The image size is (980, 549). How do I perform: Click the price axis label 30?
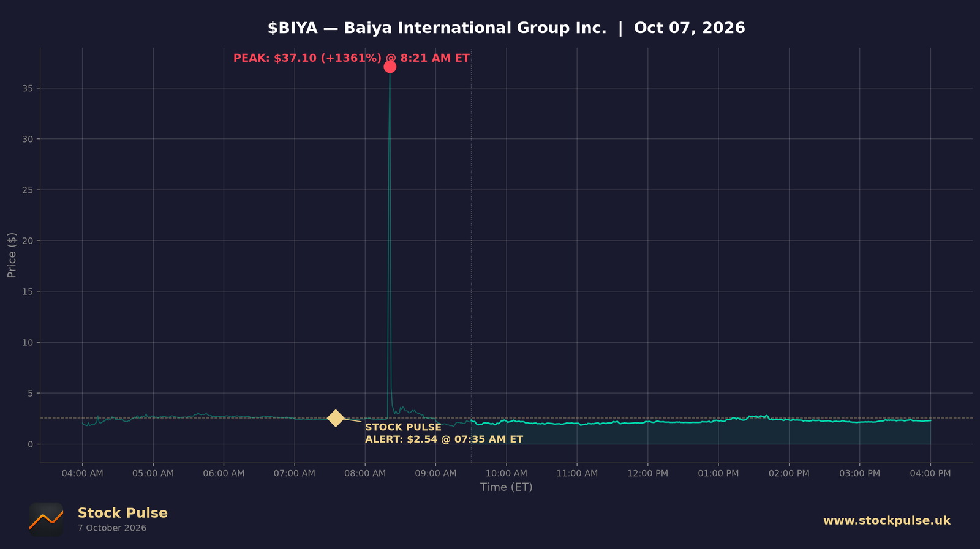tap(29, 139)
